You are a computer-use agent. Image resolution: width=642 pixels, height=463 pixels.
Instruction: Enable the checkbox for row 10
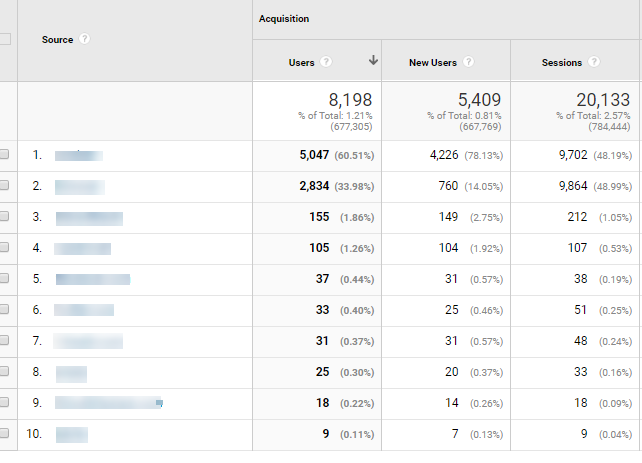(4, 434)
